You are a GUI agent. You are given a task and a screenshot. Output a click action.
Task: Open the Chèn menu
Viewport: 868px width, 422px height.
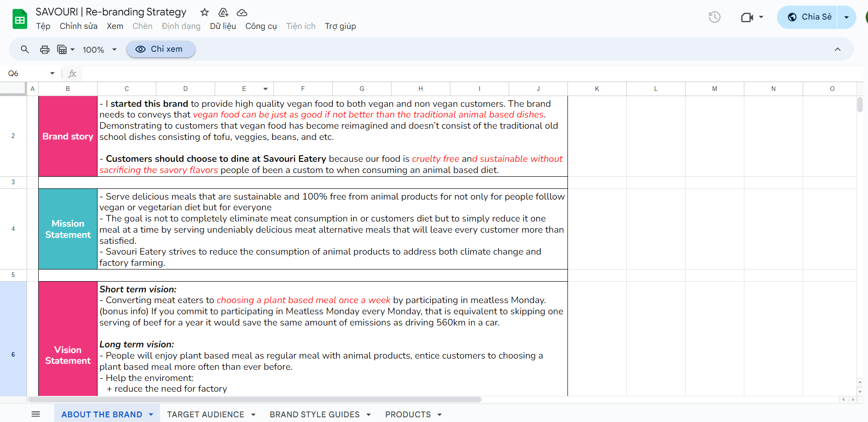142,26
